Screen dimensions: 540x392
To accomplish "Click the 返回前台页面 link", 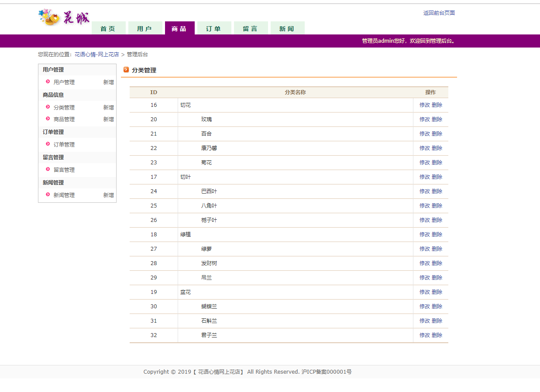I will [438, 13].
